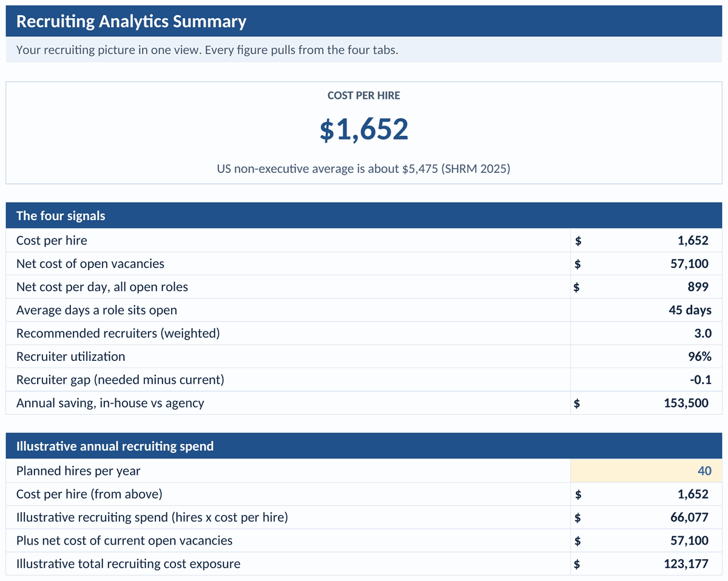Select the Recruiting Analytics Summary title
The image size is (728, 581).
131,21
